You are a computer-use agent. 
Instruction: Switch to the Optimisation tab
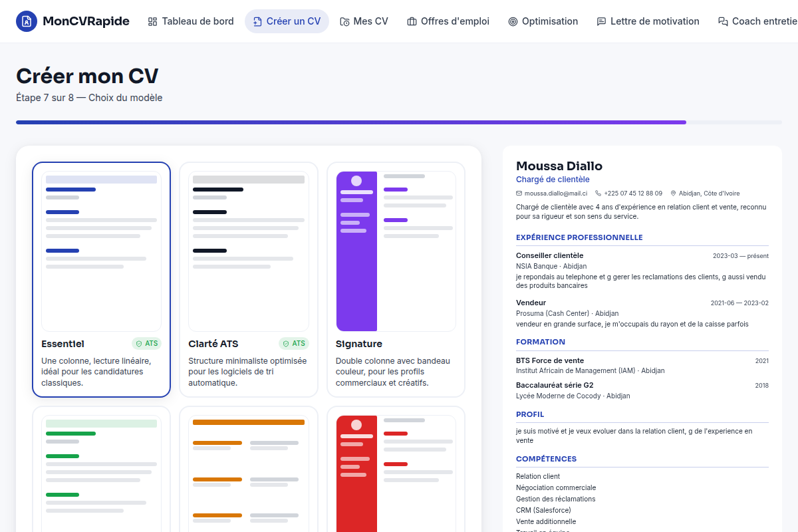543,21
